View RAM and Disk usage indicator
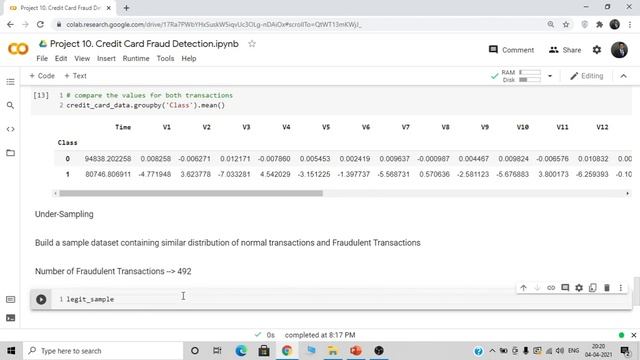Screen dimensions: 640x360 click(521, 76)
